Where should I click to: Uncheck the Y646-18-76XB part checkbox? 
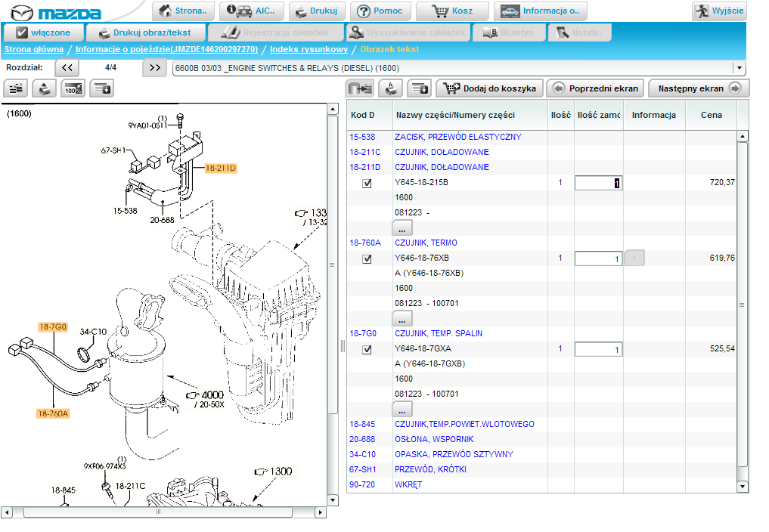(367, 258)
